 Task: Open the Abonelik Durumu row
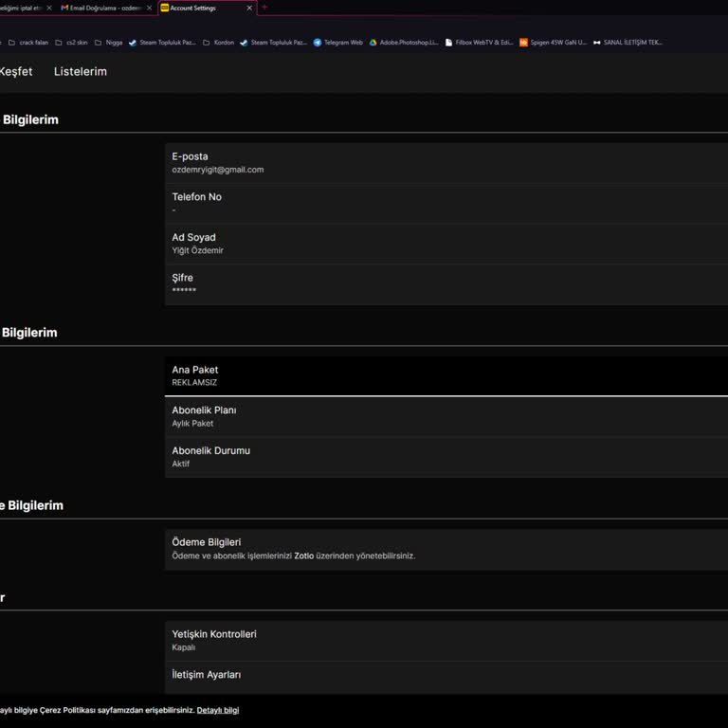[x=446, y=457]
